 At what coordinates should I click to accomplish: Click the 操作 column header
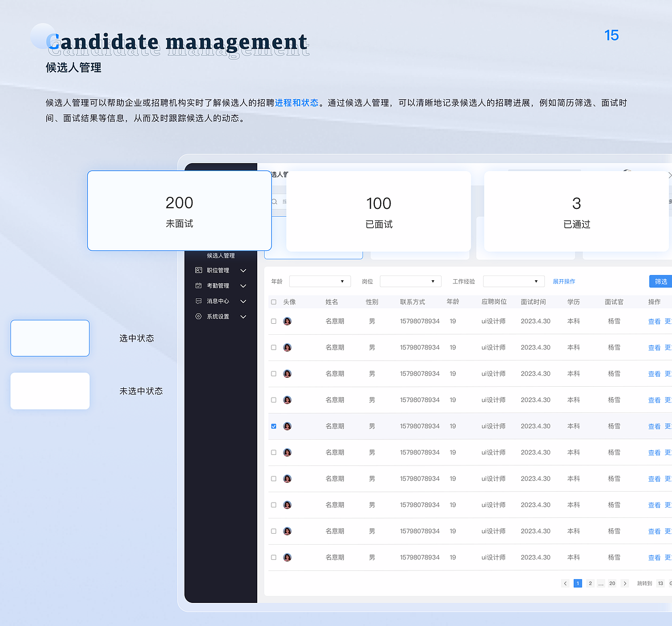coord(654,302)
